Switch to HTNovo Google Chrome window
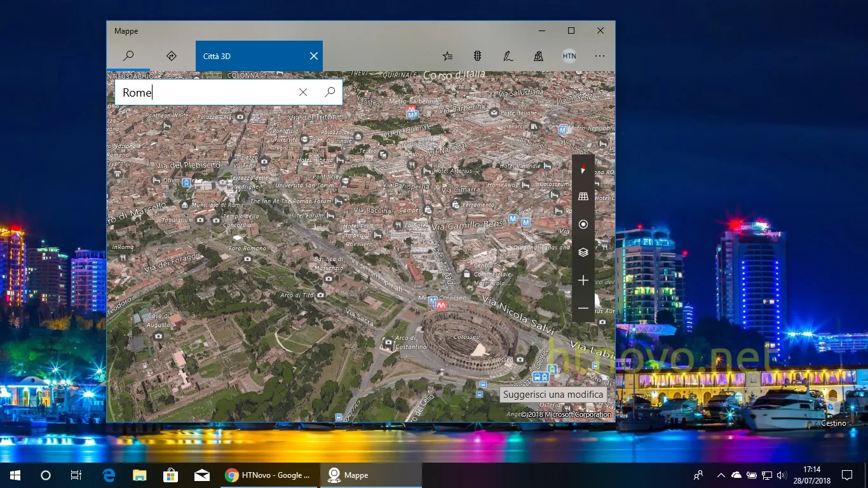Image resolution: width=868 pixels, height=488 pixels. 269,475
